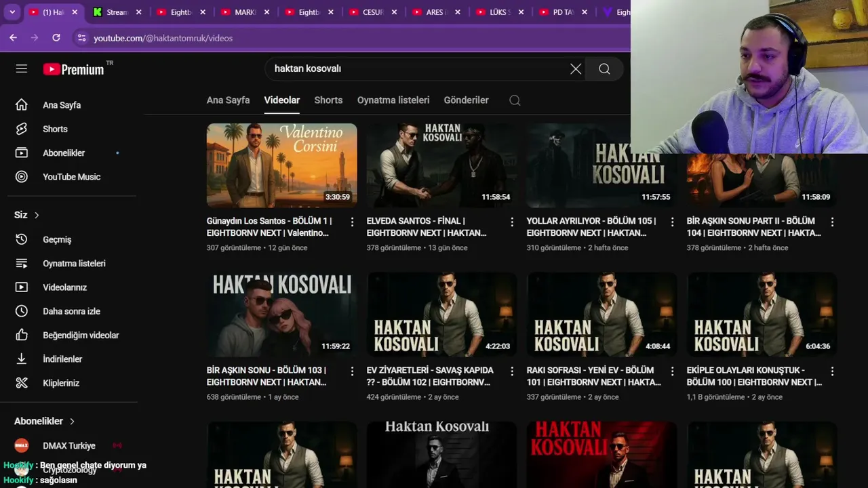Viewport: 868px width, 488px height.
Task: Reload the page with the refresh icon
Action: pyautogui.click(x=56, y=38)
